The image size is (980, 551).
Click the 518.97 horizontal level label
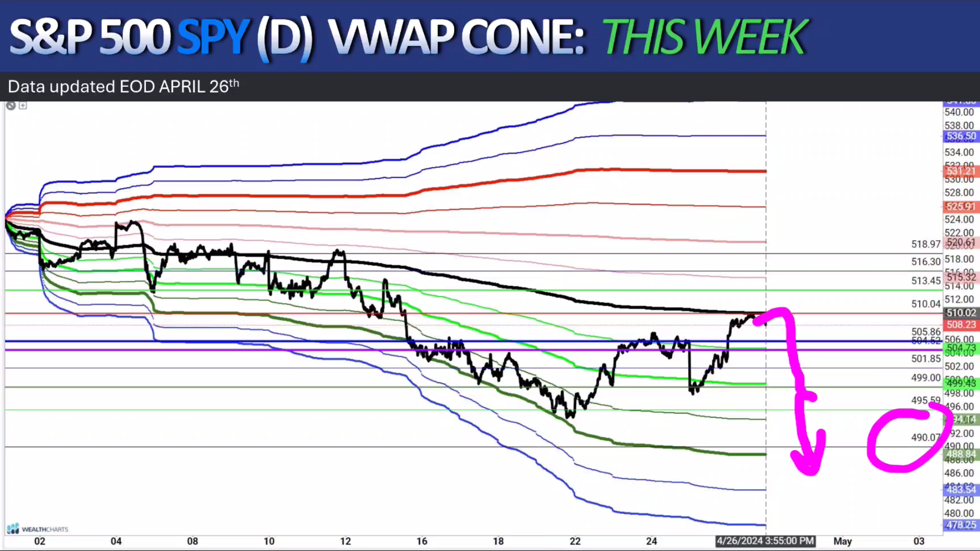(926, 244)
